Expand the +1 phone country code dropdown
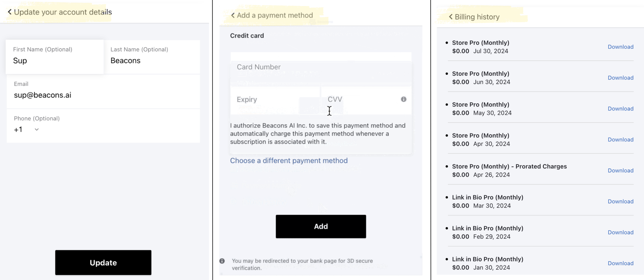Image resolution: width=644 pixels, height=280 pixels. [x=26, y=130]
